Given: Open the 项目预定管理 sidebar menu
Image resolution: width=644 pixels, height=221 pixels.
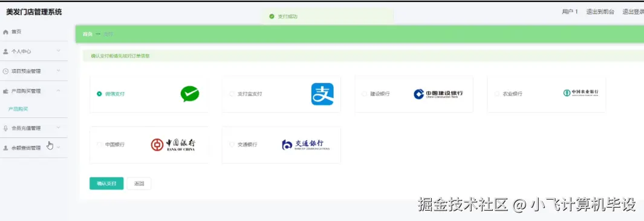Looking at the screenshot, I should click(x=34, y=71).
